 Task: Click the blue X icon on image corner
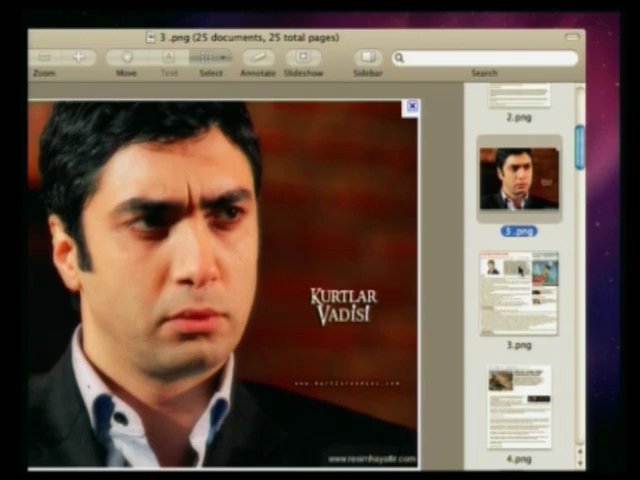point(412,107)
